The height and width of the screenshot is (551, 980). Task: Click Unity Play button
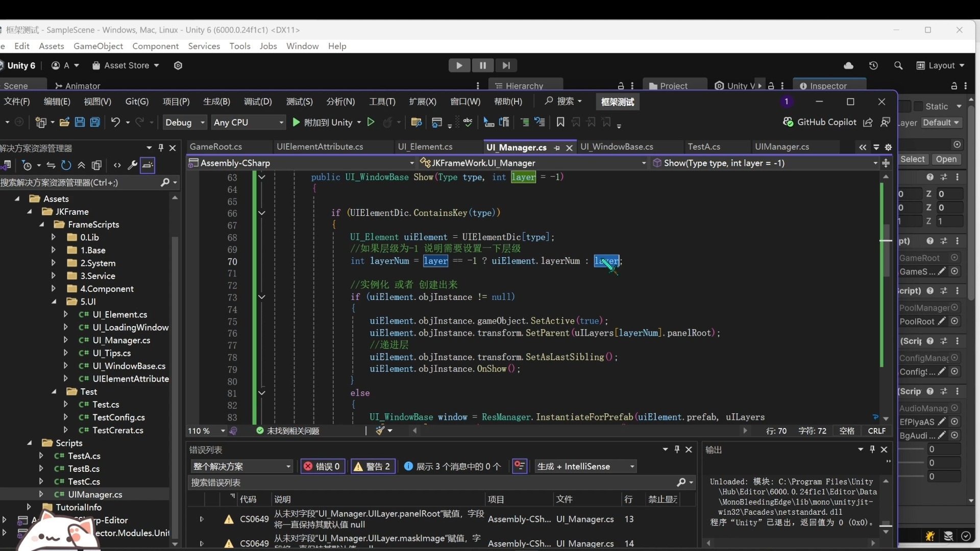(x=459, y=65)
